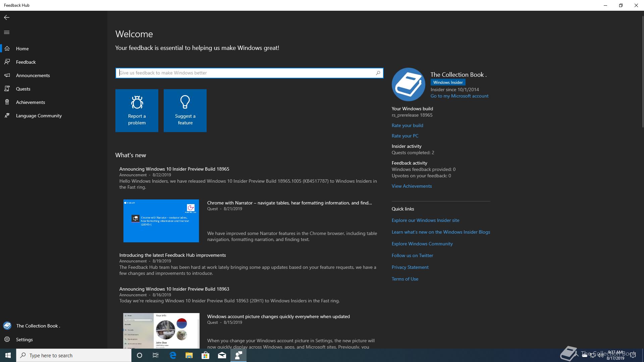
Task: Open the Windows Insider Blogs link
Action: [x=441, y=232]
